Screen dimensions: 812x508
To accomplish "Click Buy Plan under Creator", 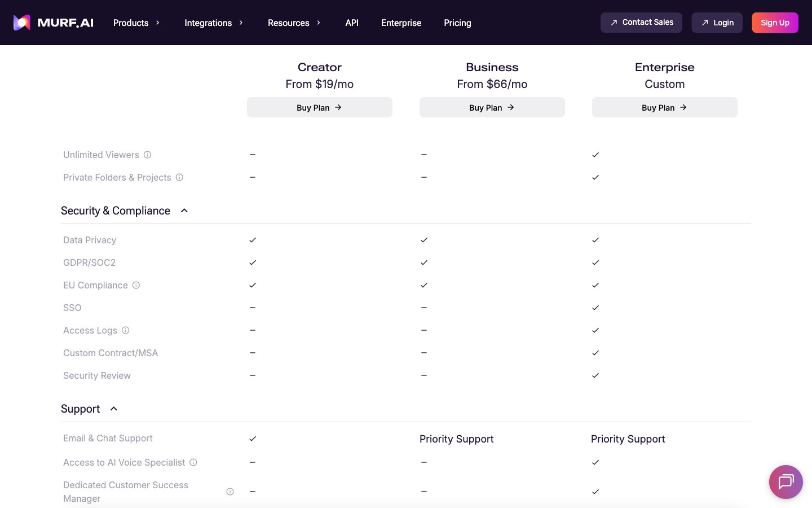I will pos(320,107).
